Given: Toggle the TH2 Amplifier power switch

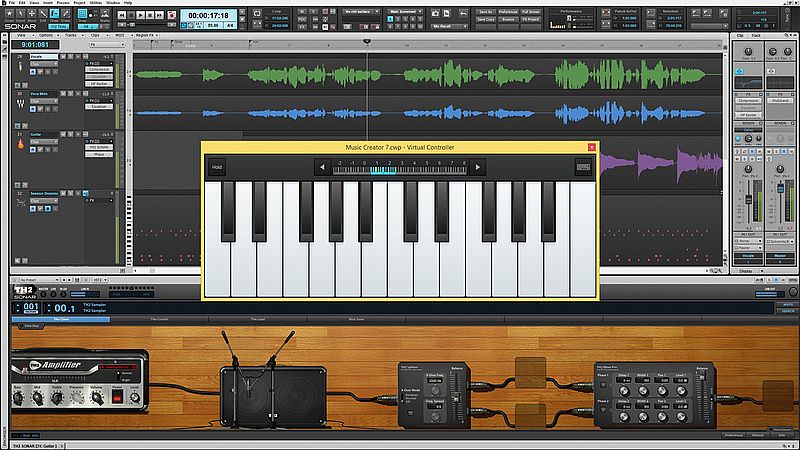Looking at the screenshot, I should point(117,397).
